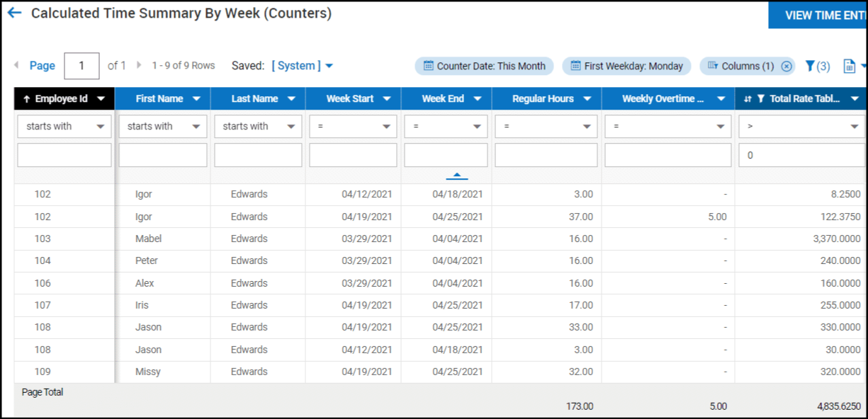868x419 pixels.
Task: Click the Last Name filter text box
Action: (x=258, y=155)
